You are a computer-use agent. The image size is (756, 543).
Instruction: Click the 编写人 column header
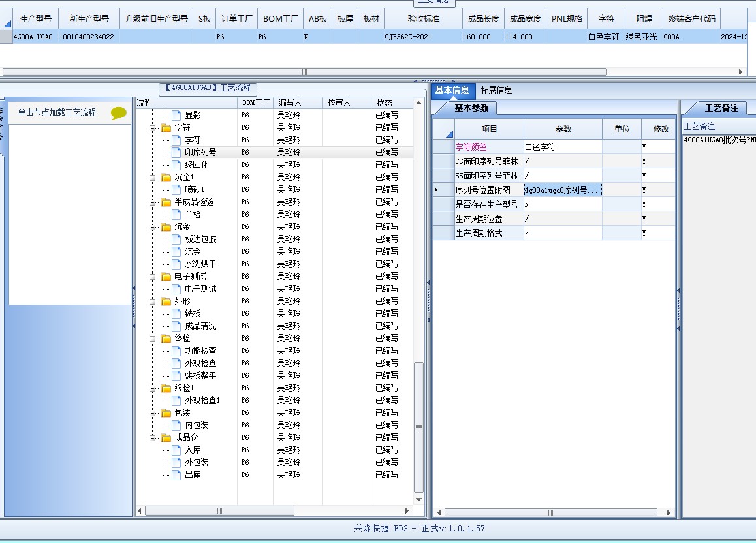(x=298, y=103)
